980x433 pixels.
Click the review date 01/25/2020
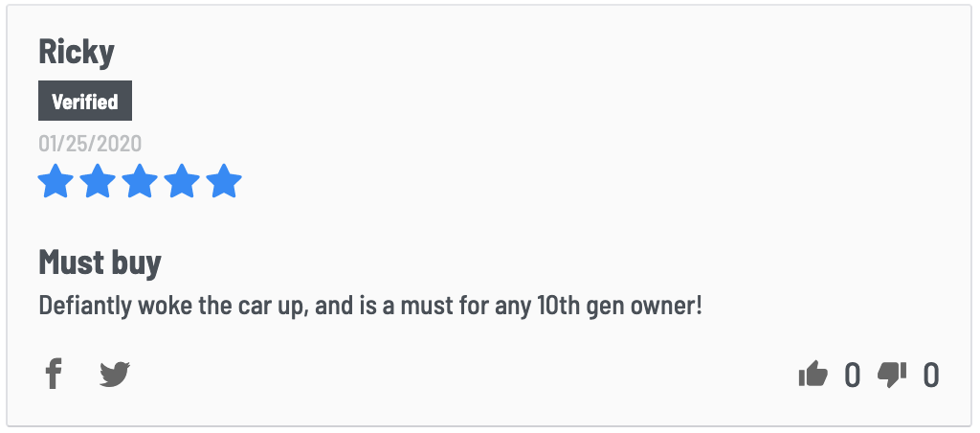point(90,144)
